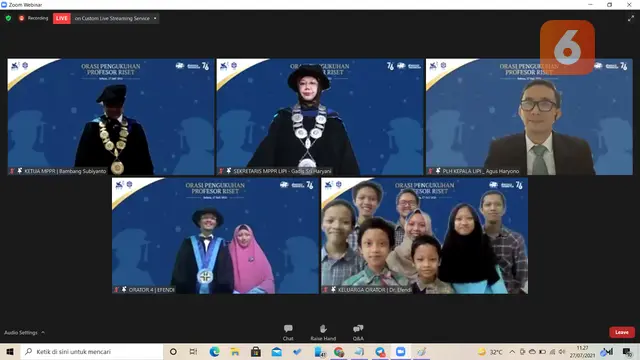Open the notification center icon
The width and height of the screenshot is (640, 360).
click(627, 351)
